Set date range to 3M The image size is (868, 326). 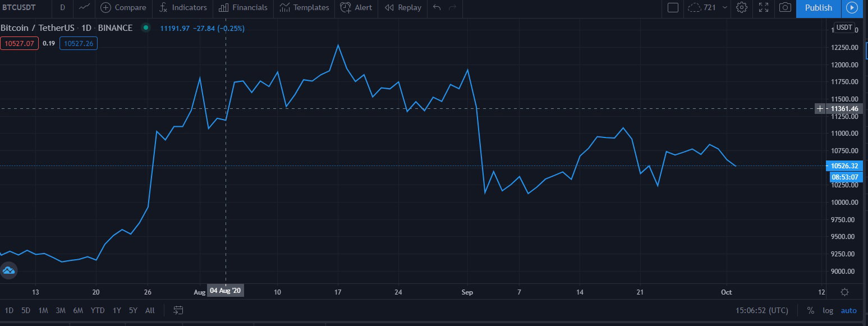[x=61, y=310]
